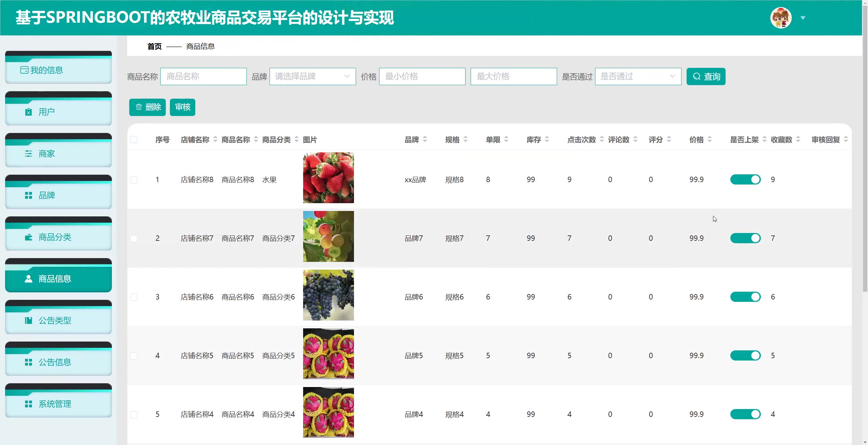Tick the checkbox for row 3 商品名称6
The image size is (868, 445).
(134, 297)
